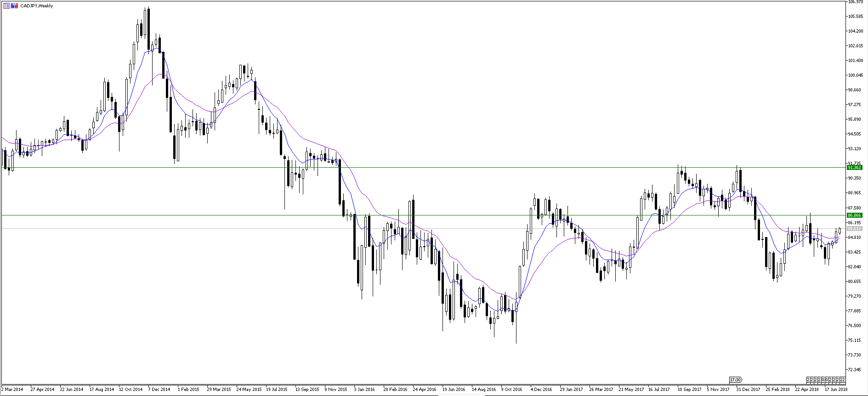
Task: Select the 22 event marker on timeline
Action: (x=842, y=379)
